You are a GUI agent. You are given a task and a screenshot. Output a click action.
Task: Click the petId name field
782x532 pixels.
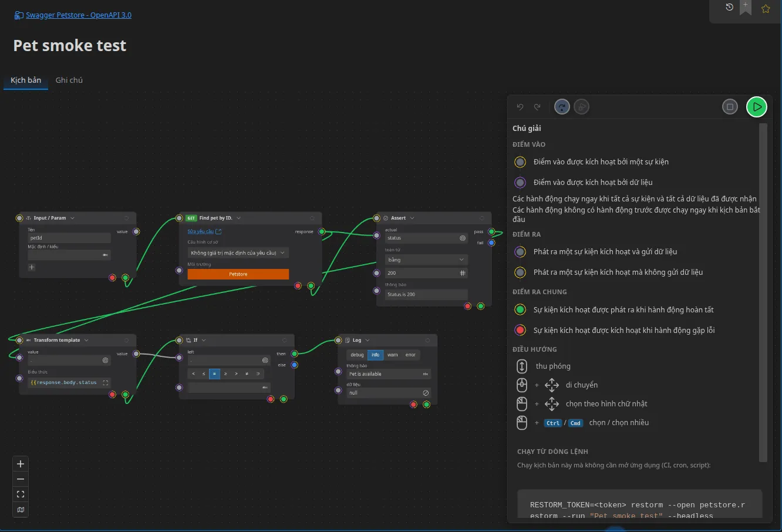click(x=69, y=238)
